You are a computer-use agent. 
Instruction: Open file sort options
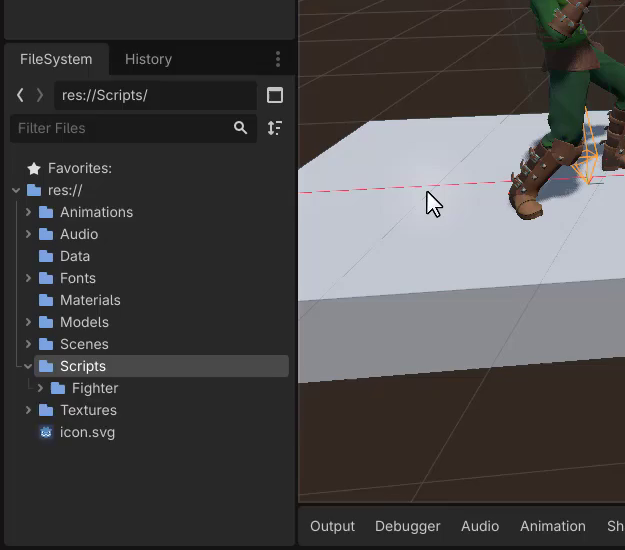275,128
